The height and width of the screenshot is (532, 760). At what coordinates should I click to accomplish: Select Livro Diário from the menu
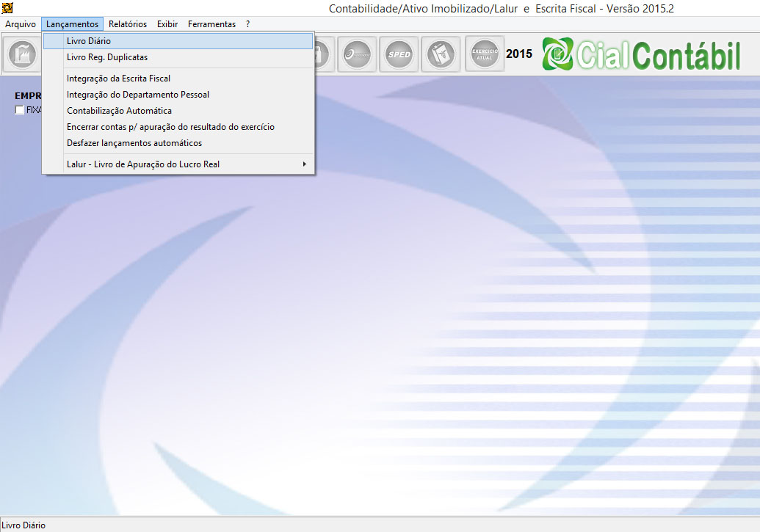coord(89,41)
